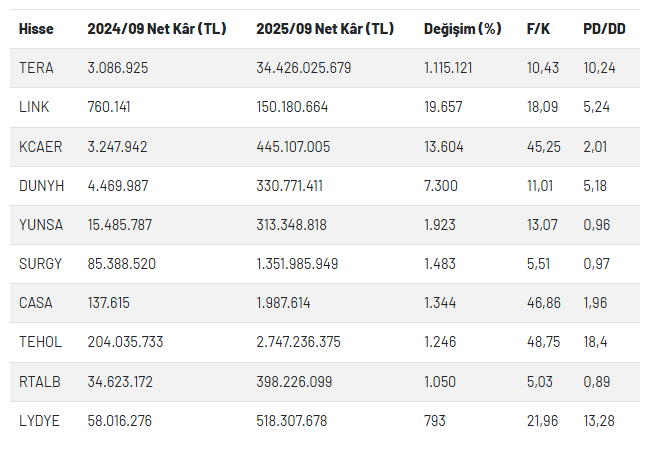Select the TEHOL stock symbol
Viewport: 656px width, 457px height.
[40, 342]
